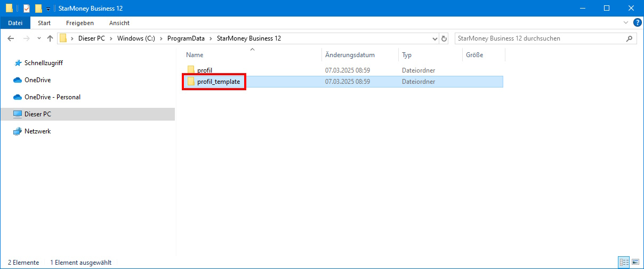Open the quick access toolbar customize dropdown
The height and width of the screenshot is (269, 644).
tap(48, 9)
